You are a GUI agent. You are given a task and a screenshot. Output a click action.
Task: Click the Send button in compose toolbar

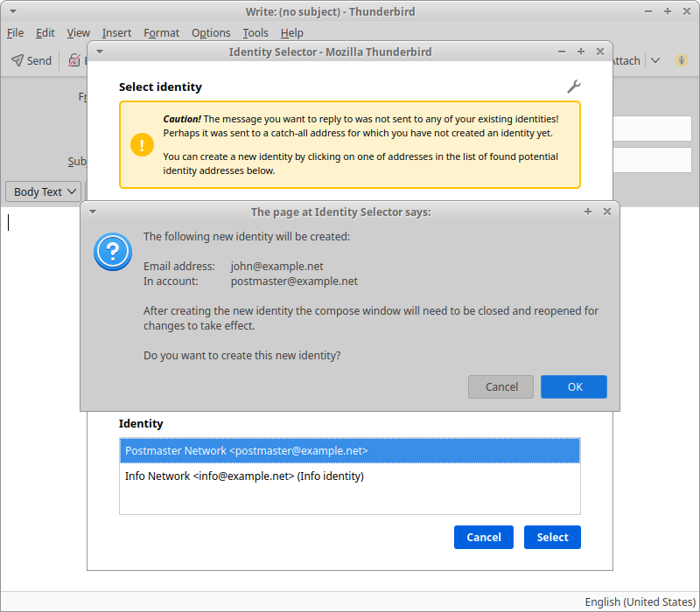31,60
